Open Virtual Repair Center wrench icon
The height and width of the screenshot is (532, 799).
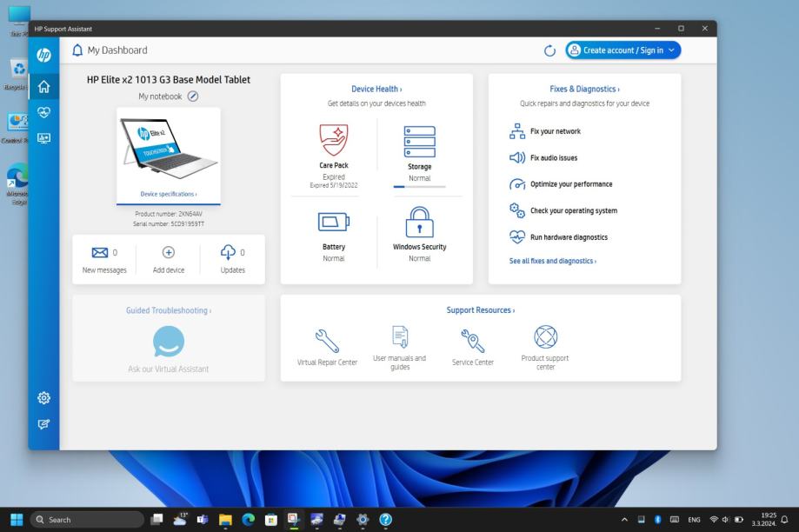pos(327,340)
